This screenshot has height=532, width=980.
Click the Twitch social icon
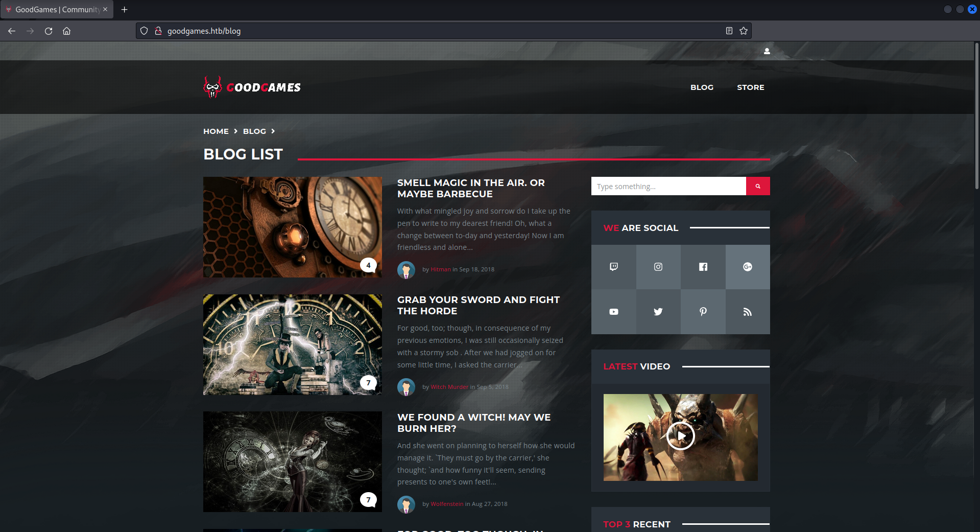coord(613,267)
